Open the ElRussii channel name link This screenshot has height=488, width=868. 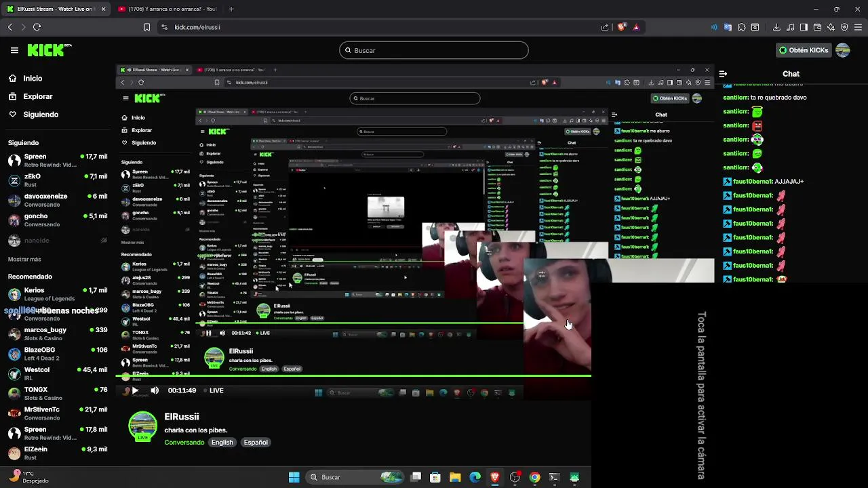pyautogui.click(x=182, y=417)
